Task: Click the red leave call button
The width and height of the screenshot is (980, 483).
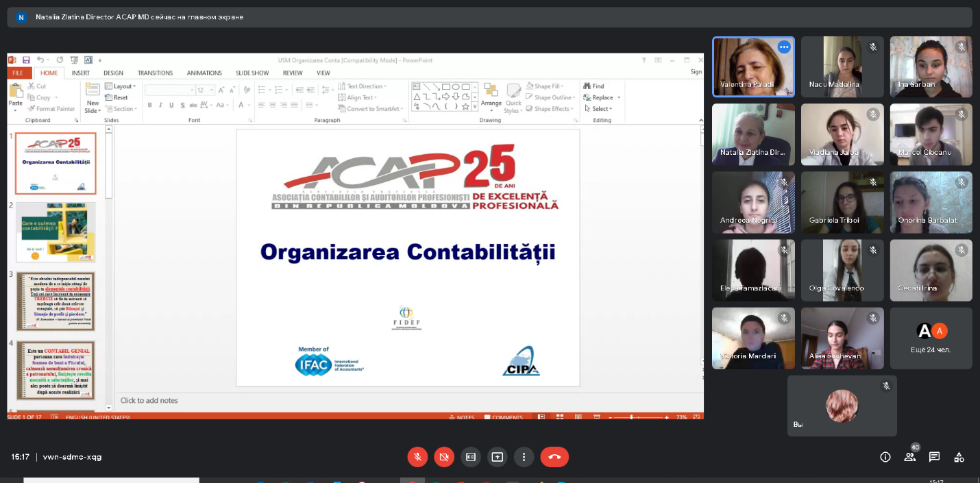Action: click(x=554, y=457)
